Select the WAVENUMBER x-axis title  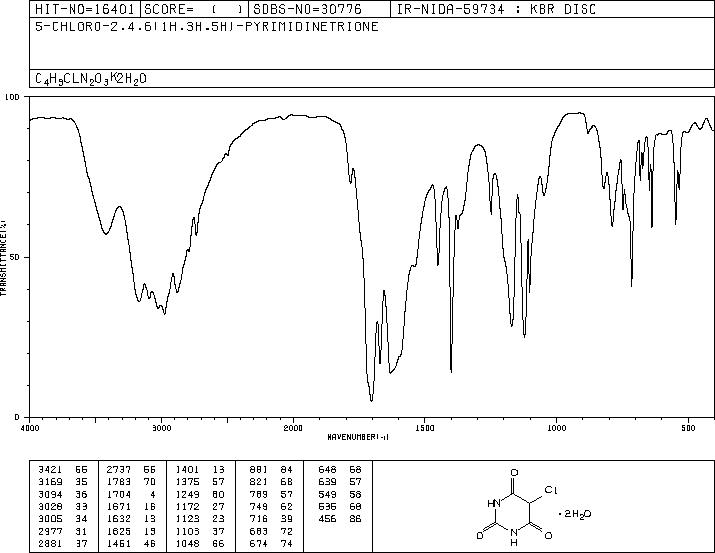click(358, 437)
